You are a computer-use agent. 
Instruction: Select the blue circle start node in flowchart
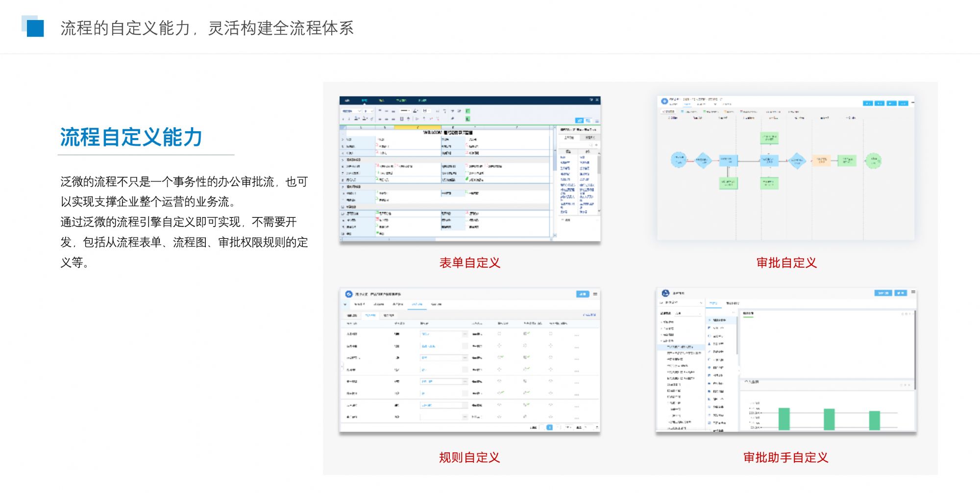click(x=679, y=160)
